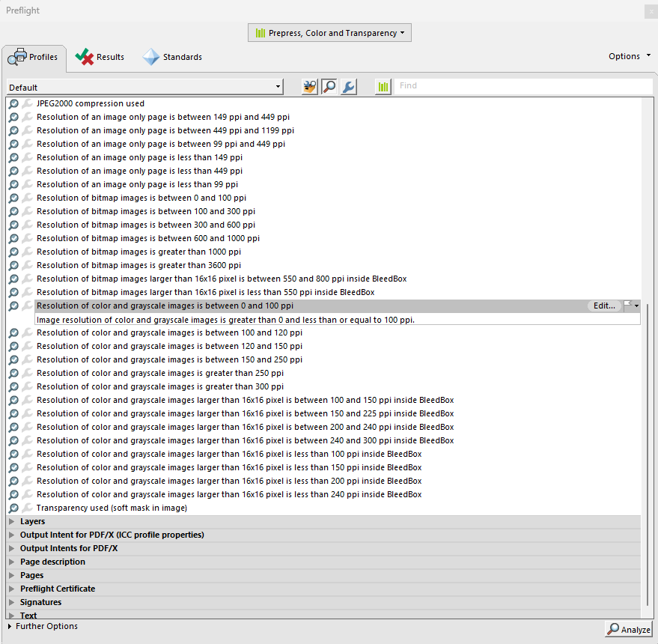
Task: Close the Preflight window
Action: point(651,11)
